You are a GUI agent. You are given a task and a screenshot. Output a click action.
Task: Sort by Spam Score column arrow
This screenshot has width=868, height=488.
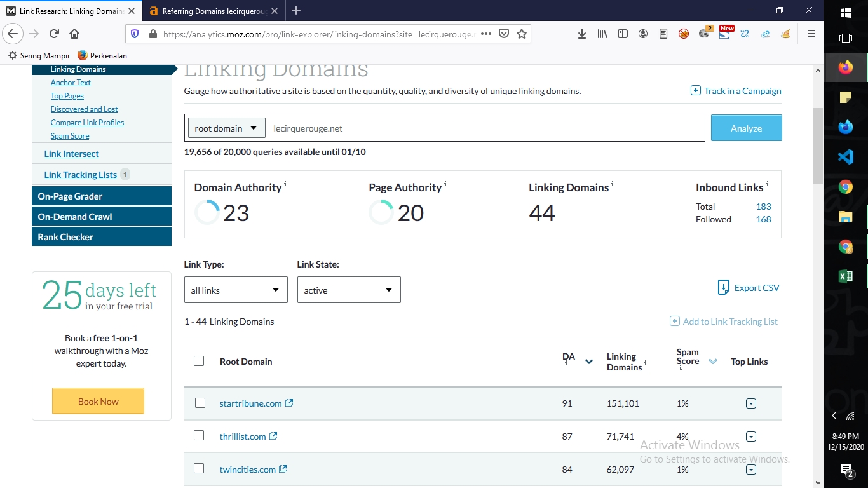tap(713, 362)
